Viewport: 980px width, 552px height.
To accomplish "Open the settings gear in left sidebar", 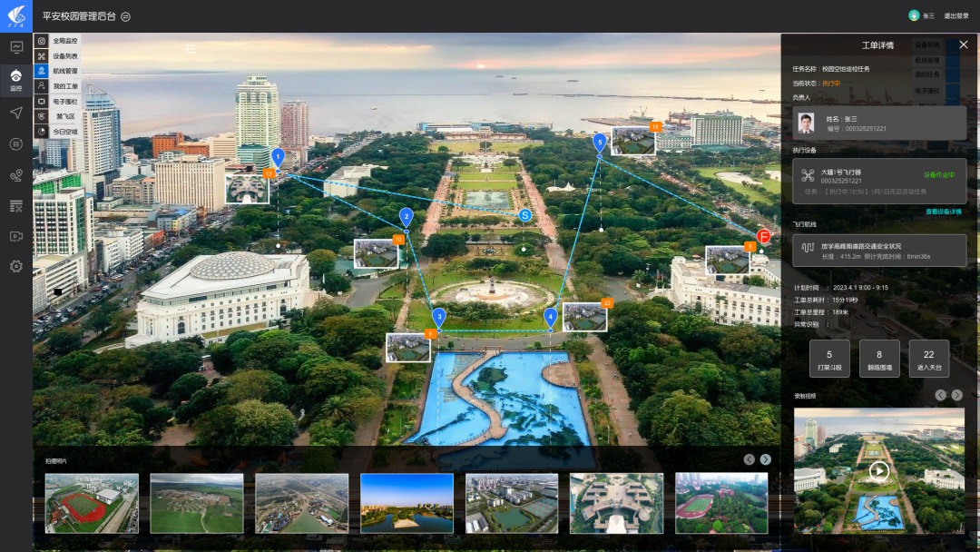I will (16, 266).
